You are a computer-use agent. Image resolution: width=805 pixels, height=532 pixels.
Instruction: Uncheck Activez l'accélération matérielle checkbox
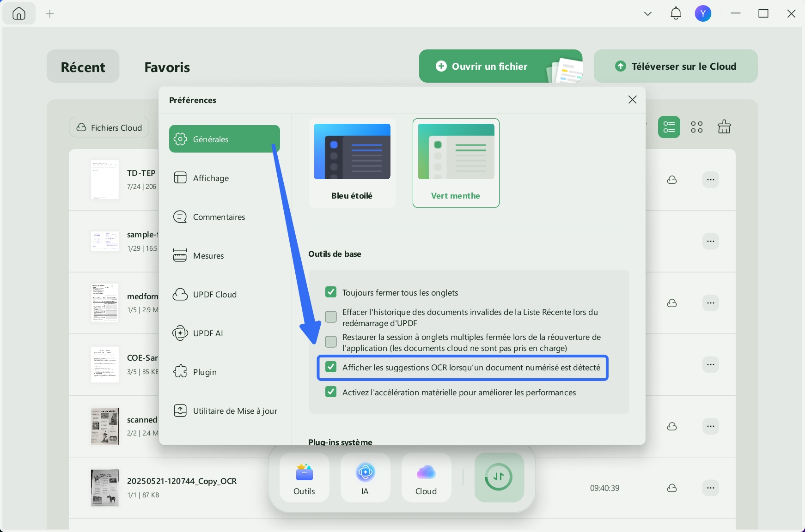pyautogui.click(x=331, y=392)
